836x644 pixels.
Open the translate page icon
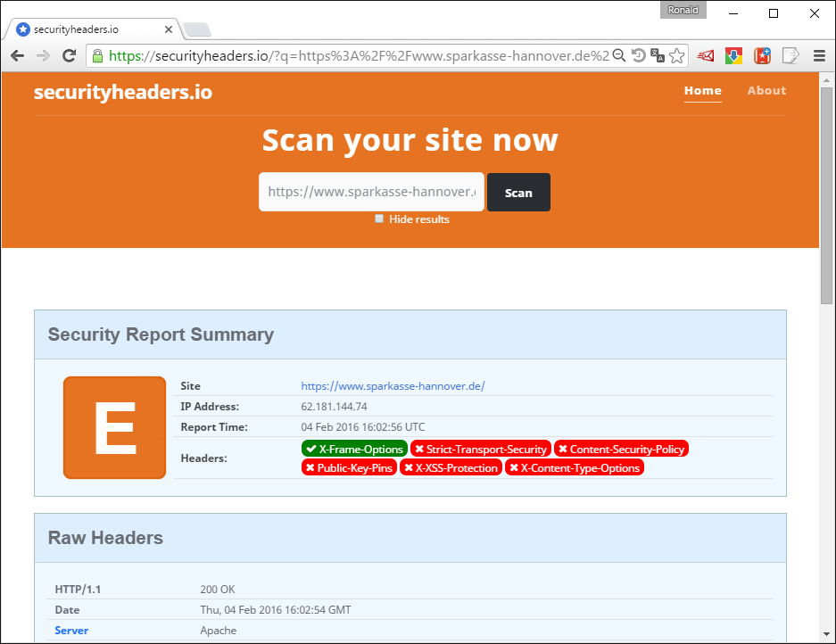pyautogui.click(x=658, y=55)
